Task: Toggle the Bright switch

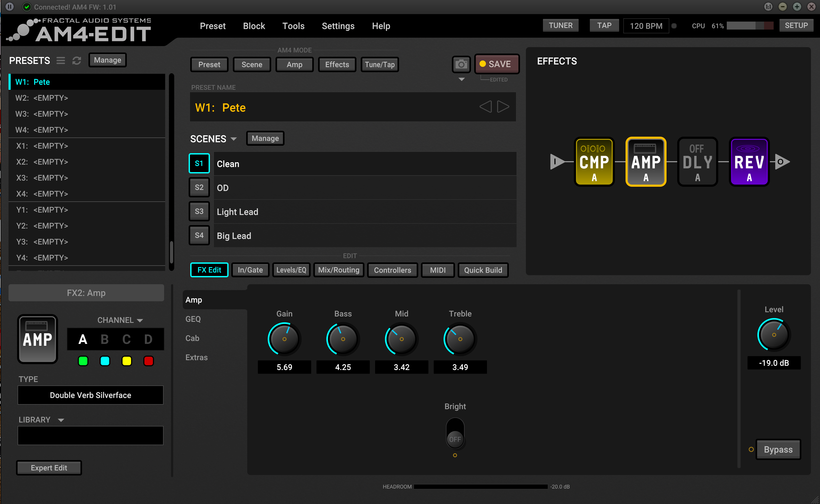Action: pos(455,433)
